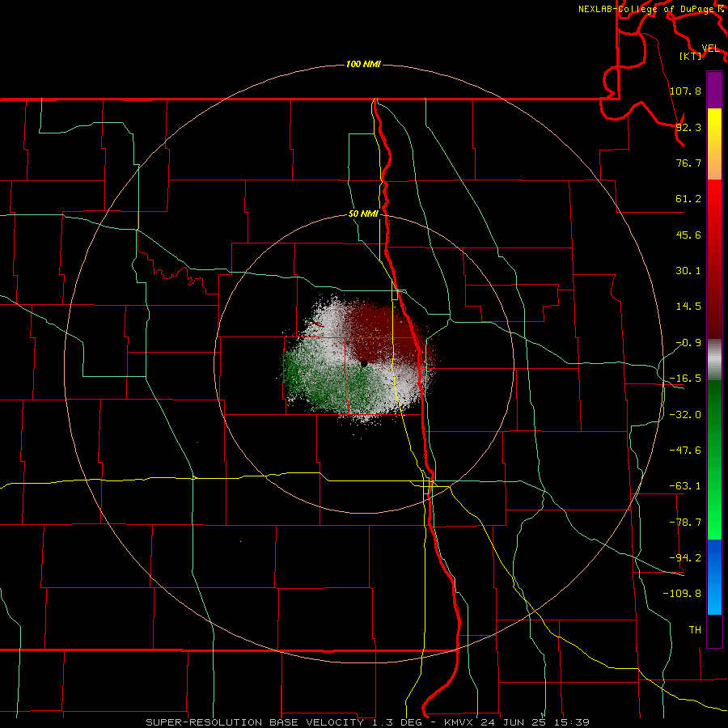Click the 50 NMI range ring label
Image resolution: width=728 pixels, height=728 pixels.
tap(363, 214)
